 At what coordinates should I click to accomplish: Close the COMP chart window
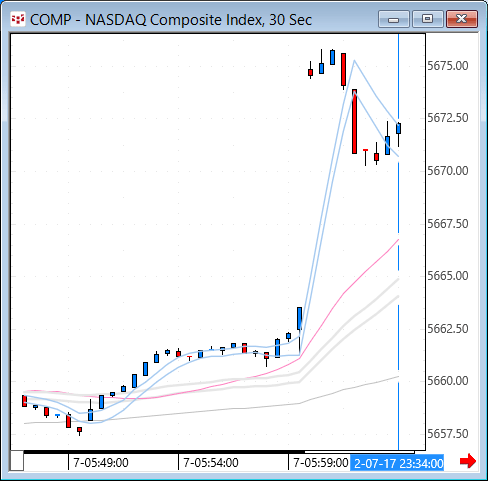click(462, 19)
